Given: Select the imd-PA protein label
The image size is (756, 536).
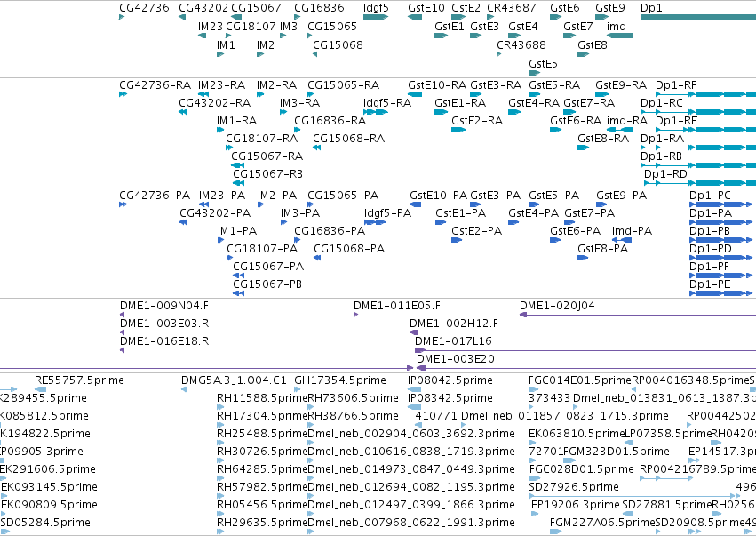Looking at the screenshot, I should coord(632,230).
